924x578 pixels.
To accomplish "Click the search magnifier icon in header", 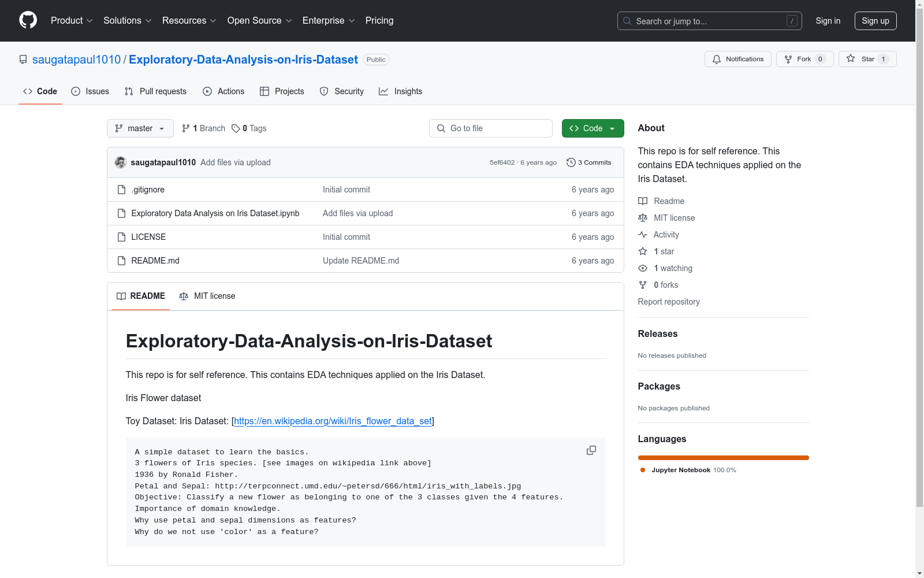I will (627, 21).
